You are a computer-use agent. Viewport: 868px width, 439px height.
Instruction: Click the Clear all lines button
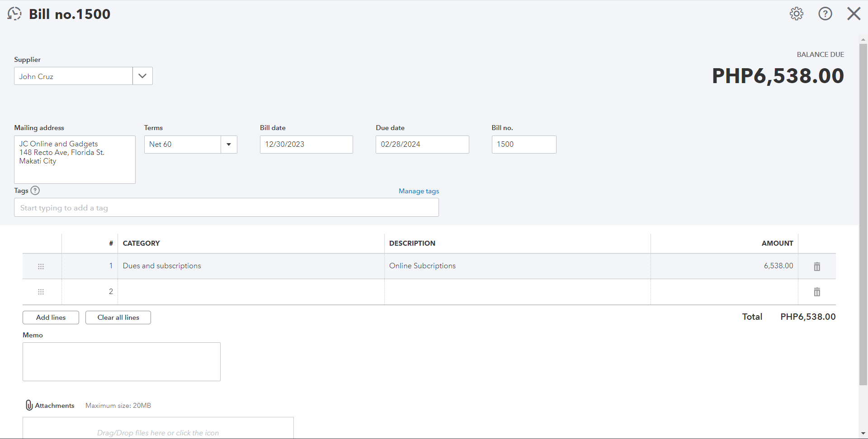click(x=118, y=318)
